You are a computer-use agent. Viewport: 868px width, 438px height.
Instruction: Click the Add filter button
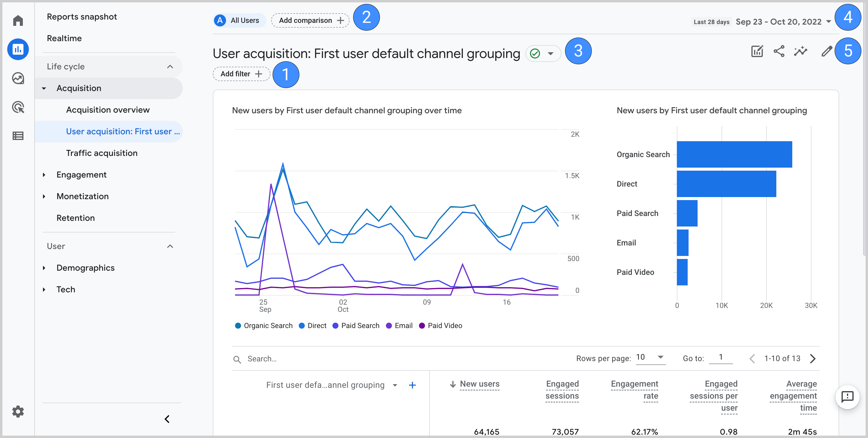click(241, 74)
